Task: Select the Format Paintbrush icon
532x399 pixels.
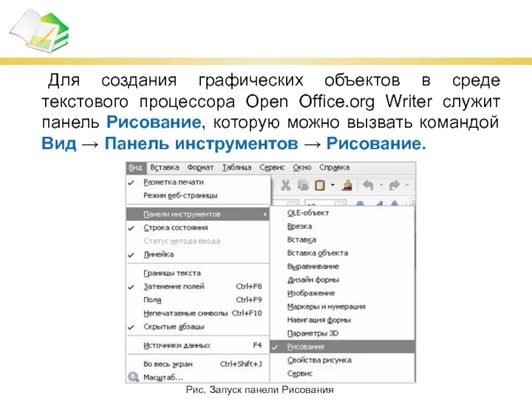Action: tap(346, 186)
